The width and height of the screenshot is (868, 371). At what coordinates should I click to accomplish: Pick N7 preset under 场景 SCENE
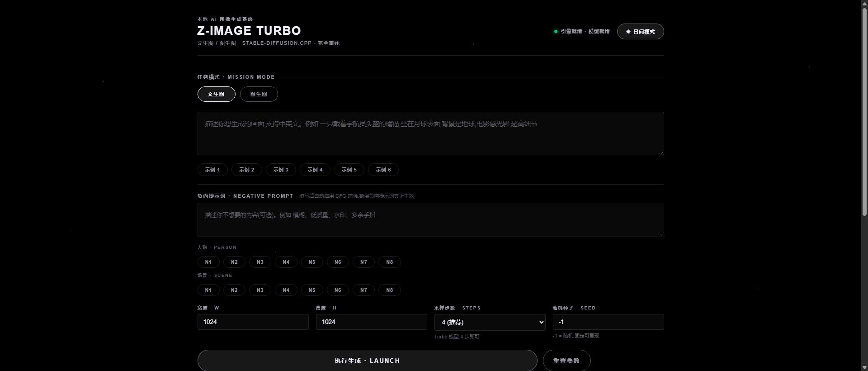pyautogui.click(x=363, y=290)
